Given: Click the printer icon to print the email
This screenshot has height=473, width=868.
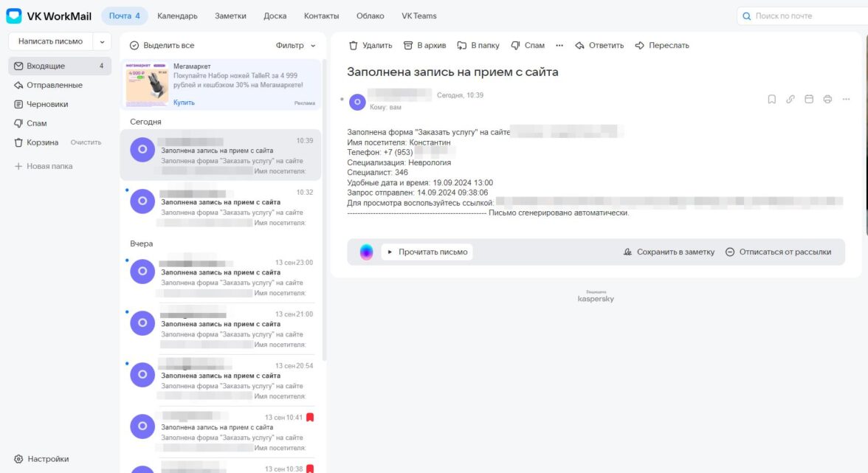Looking at the screenshot, I should (x=827, y=99).
